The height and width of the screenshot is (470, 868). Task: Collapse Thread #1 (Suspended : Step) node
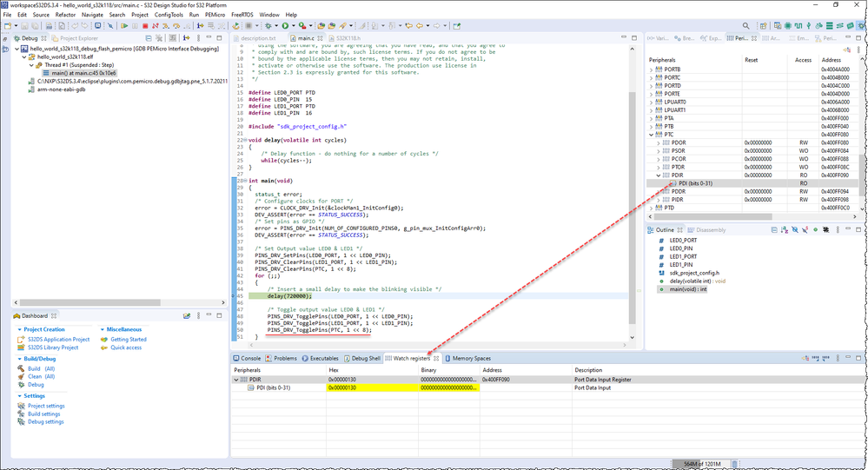(x=31, y=65)
